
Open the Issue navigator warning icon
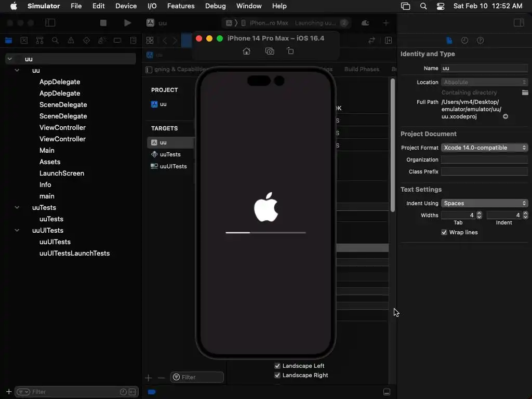pos(71,41)
